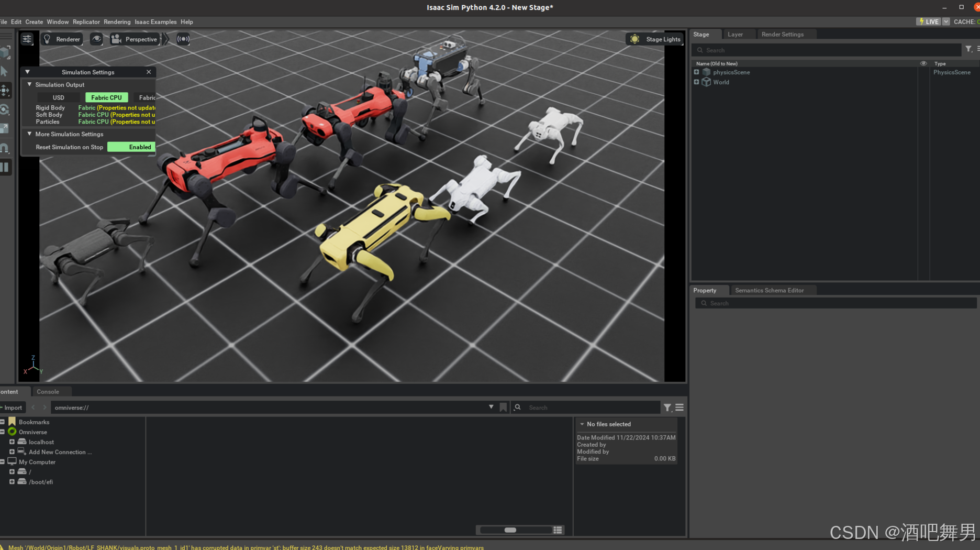Open the File menu
980x550 pixels.
click(x=3, y=22)
